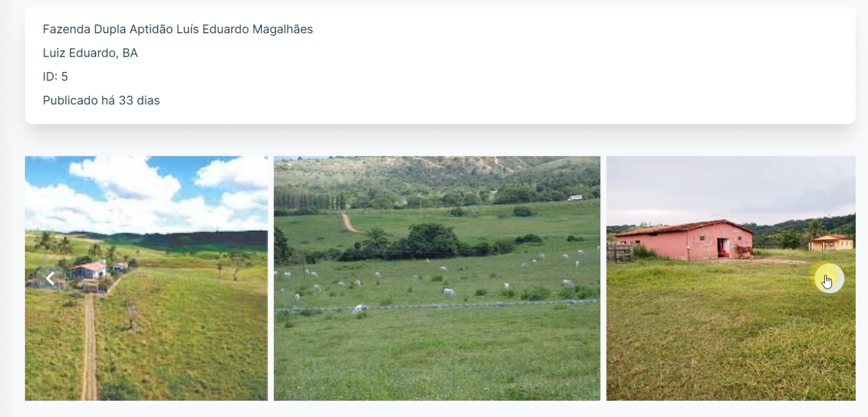The image size is (868, 417).
Task: Click the location text Luiz Eduardo, BA
Action: 90,53
